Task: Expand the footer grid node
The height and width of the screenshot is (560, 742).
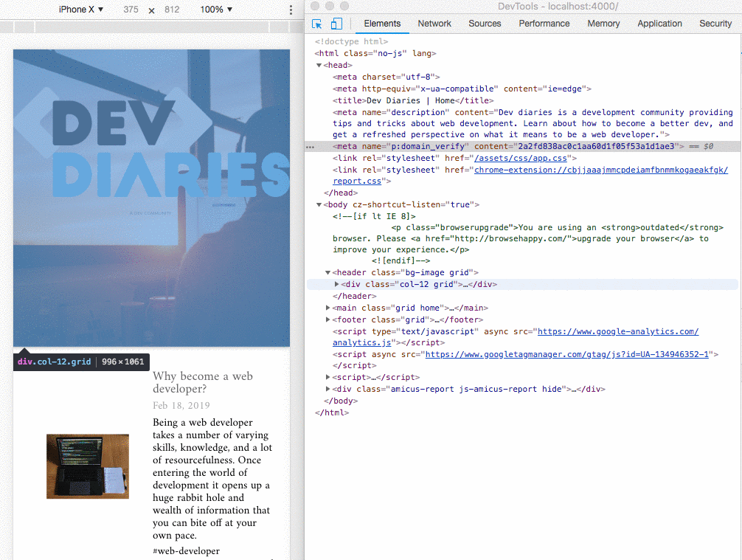Action: 327,319
